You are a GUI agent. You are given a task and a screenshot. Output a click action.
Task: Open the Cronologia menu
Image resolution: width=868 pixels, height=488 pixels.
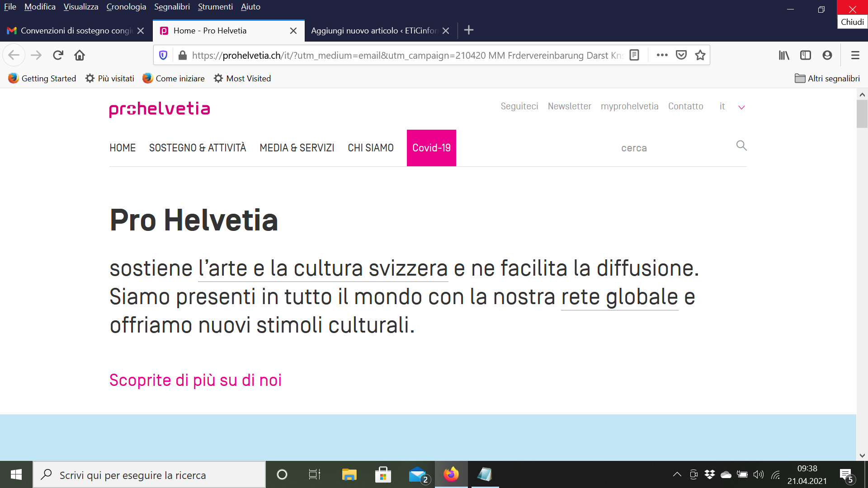[x=126, y=7]
